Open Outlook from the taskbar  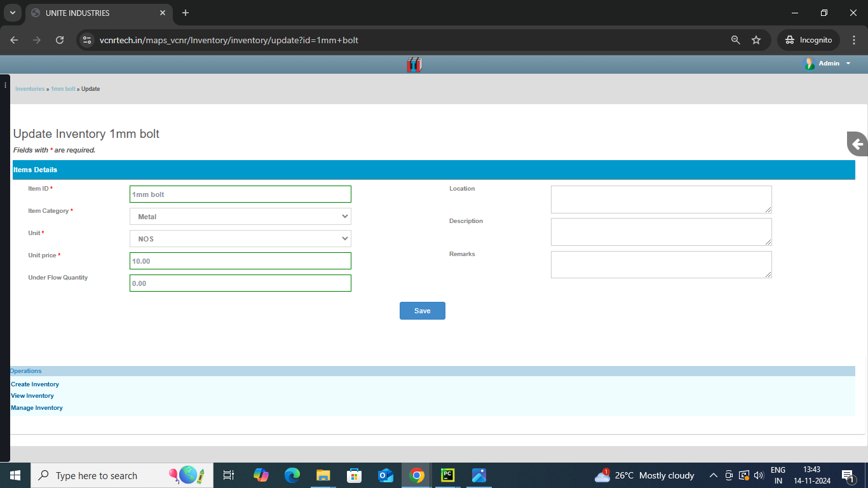pos(385,475)
